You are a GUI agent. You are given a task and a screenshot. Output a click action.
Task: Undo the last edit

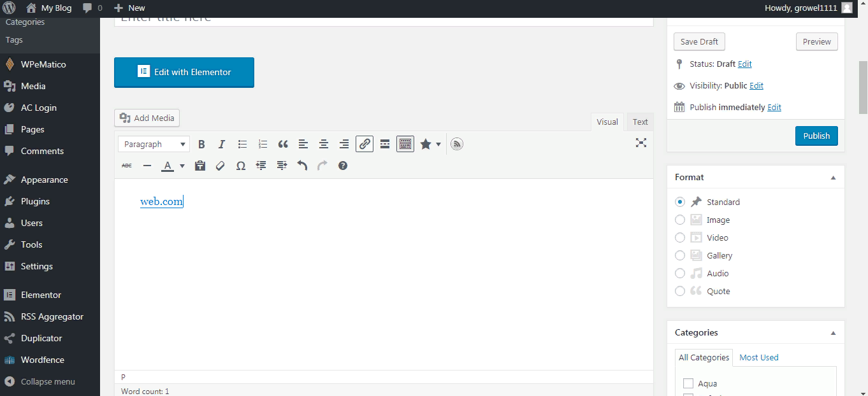302,166
